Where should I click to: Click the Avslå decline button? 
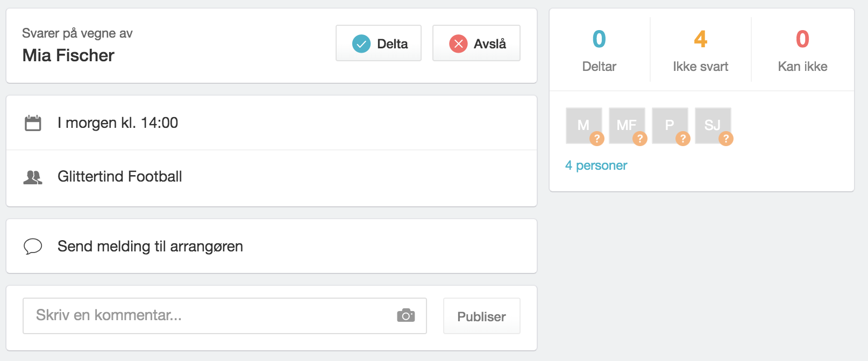[476, 43]
